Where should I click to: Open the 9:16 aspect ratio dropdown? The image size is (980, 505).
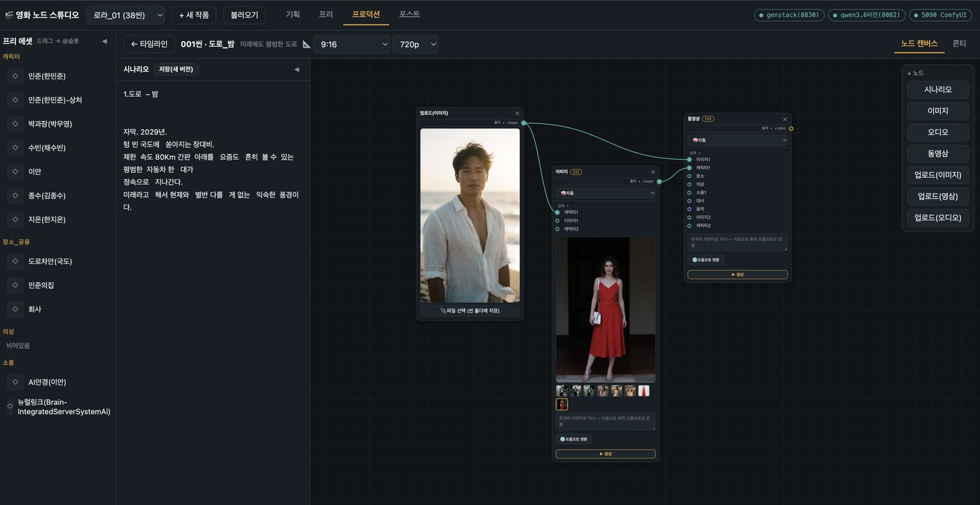click(351, 44)
